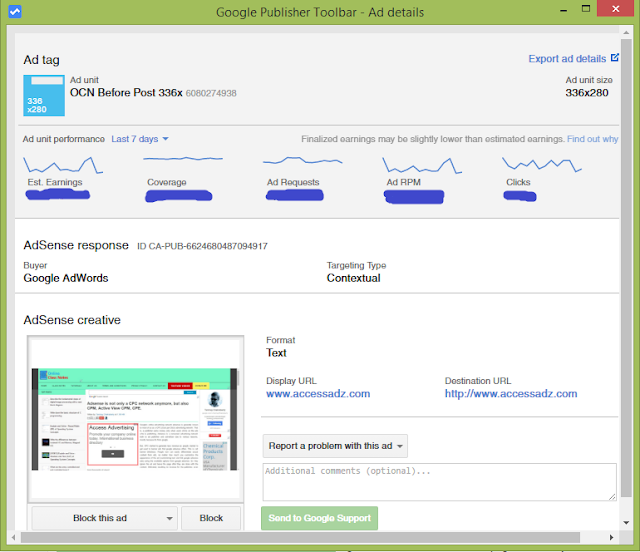
Task: Click the vertical scrollbar thumb
Action: point(626,268)
